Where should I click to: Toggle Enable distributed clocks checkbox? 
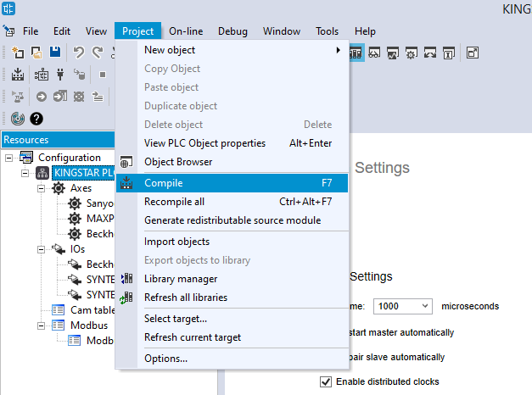click(x=326, y=382)
